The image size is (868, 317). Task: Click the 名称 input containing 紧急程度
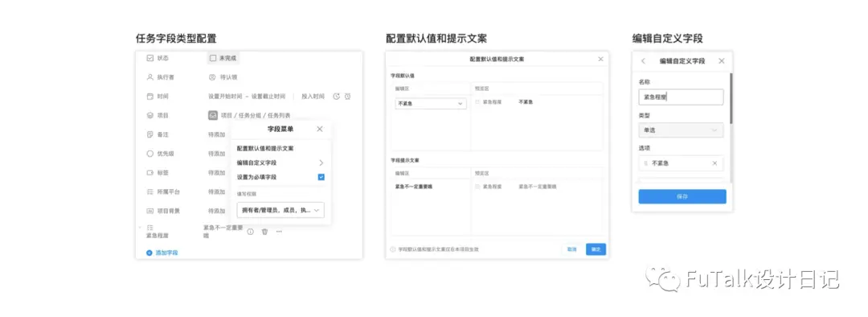click(x=681, y=97)
